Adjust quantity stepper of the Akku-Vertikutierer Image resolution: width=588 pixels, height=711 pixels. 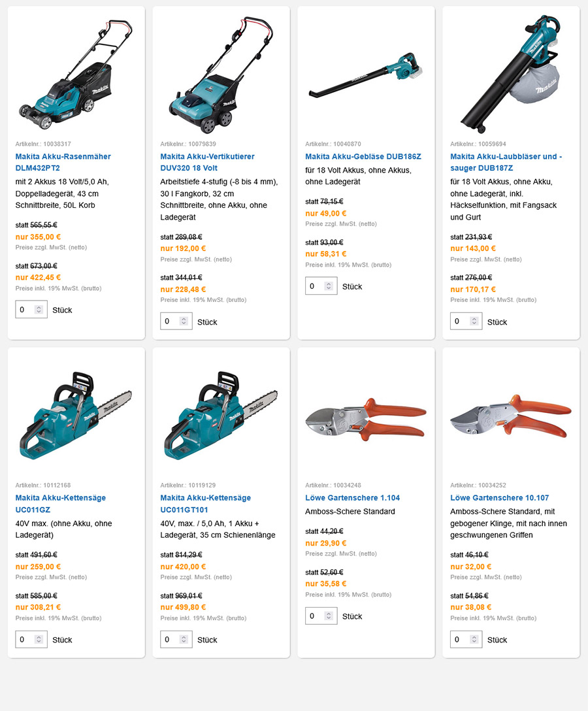tap(184, 322)
